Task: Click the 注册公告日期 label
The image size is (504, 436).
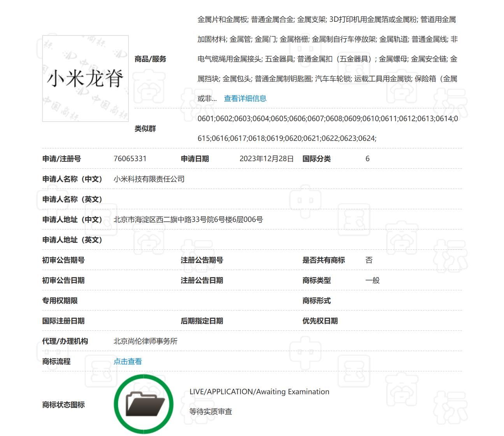Action: [x=202, y=281]
